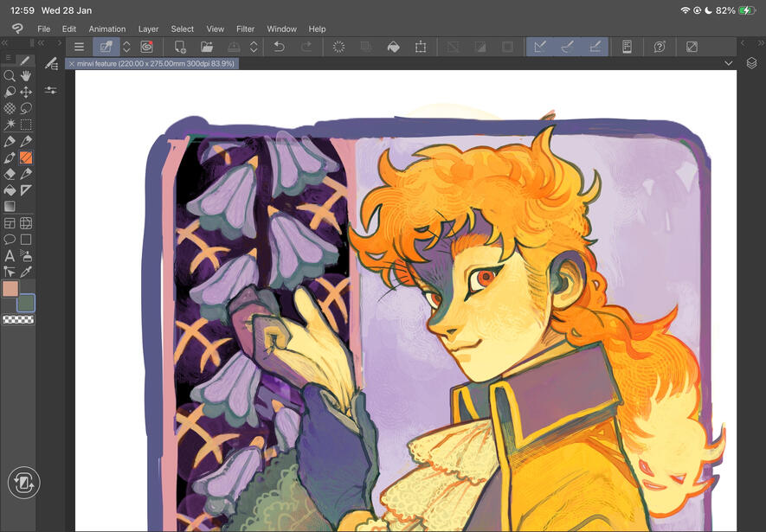This screenshot has width=766, height=532.
Task: Open the save options stepper arrows
Action: (254, 47)
